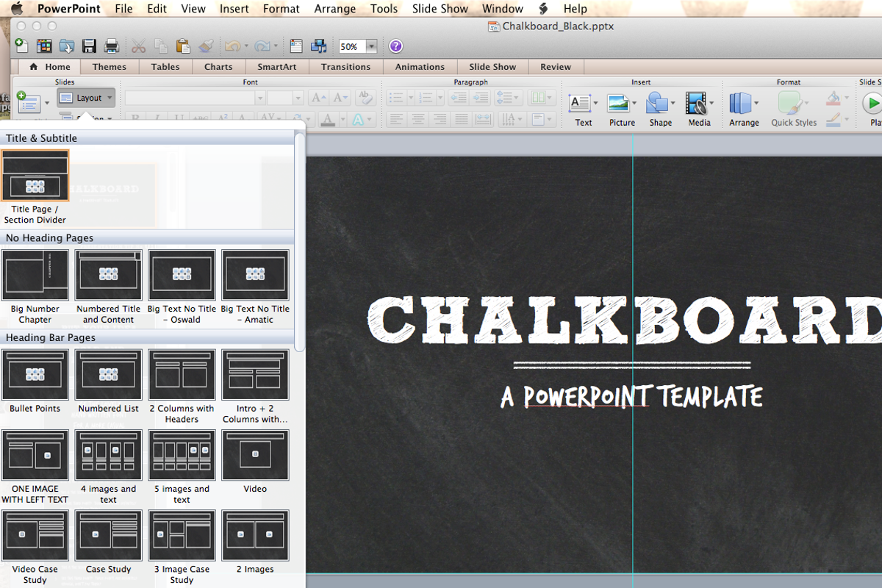882x588 pixels.
Task: Open the Media Browser icon in toolbar
Action: pyautogui.click(x=318, y=46)
